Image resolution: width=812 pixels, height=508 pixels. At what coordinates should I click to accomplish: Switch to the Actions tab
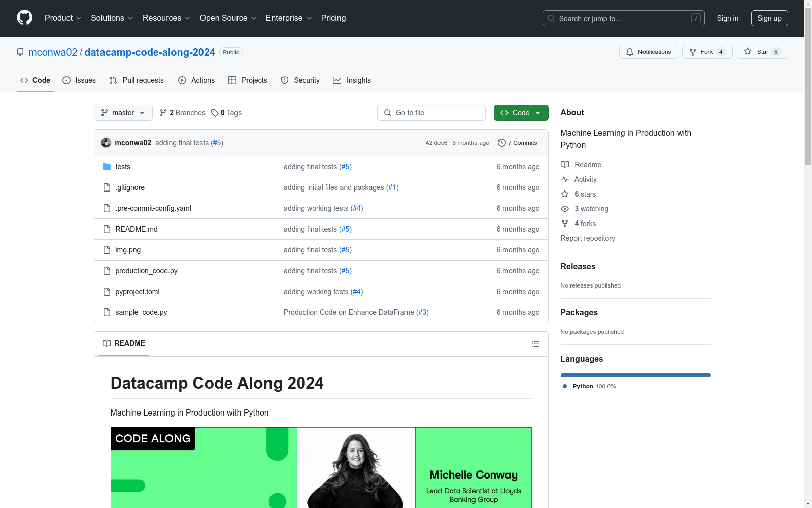click(196, 80)
